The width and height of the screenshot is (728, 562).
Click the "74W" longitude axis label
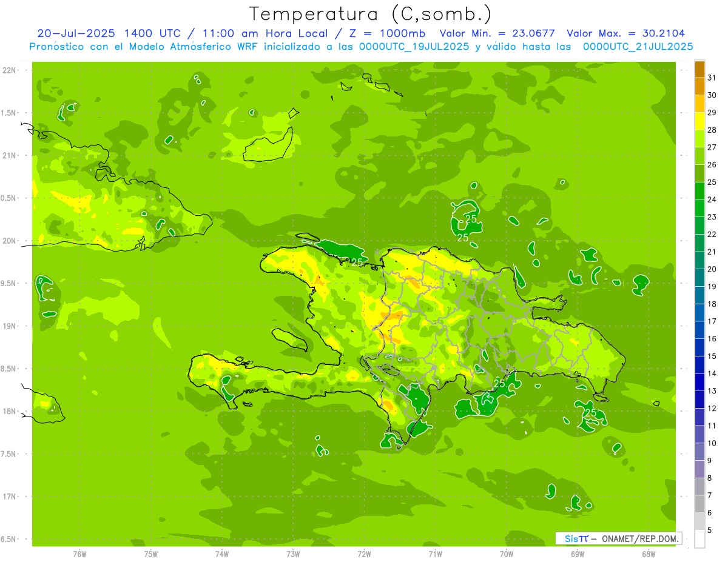pos(222,554)
